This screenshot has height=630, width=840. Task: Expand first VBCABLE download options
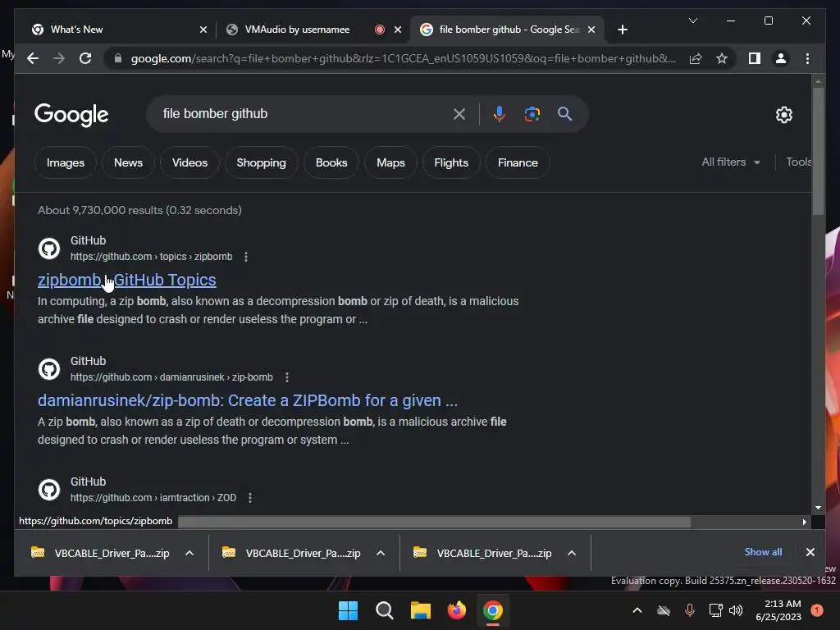[189, 553]
